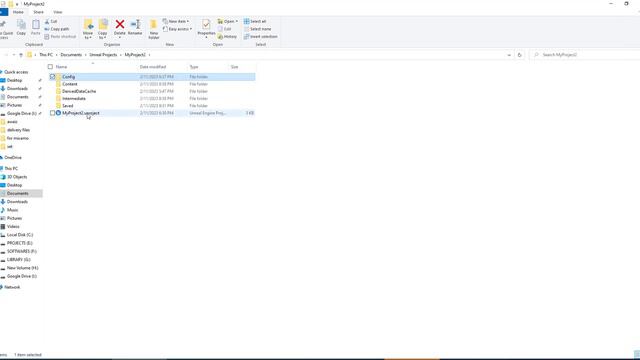Untick the Config folder checkbox
Viewport: 640px width, 360px height.
click(x=52, y=77)
